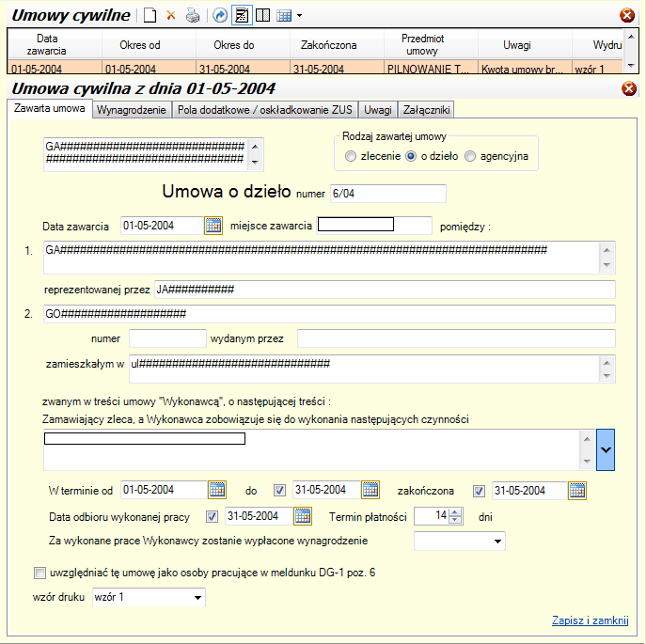Toggle the 'do' end date checkbox

coord(279,491)
